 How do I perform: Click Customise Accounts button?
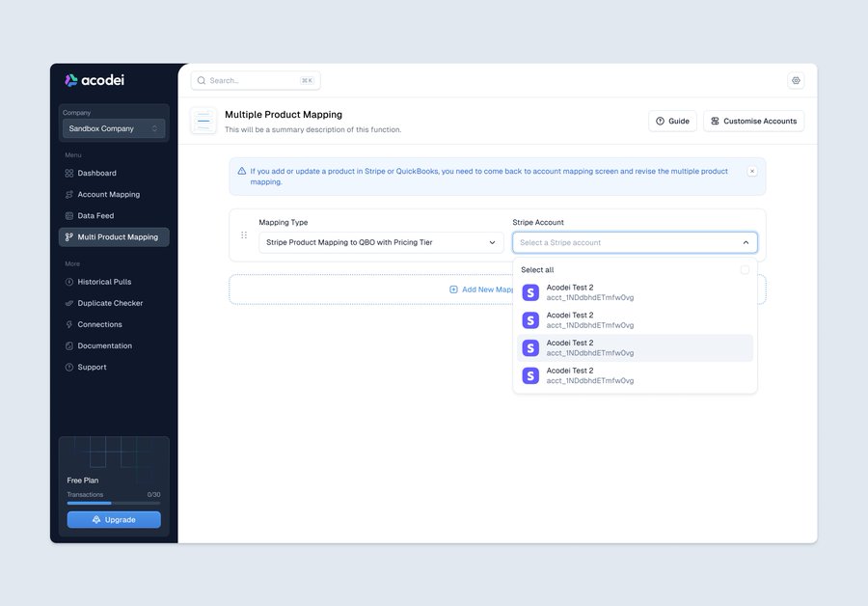[x=754, y=121]
